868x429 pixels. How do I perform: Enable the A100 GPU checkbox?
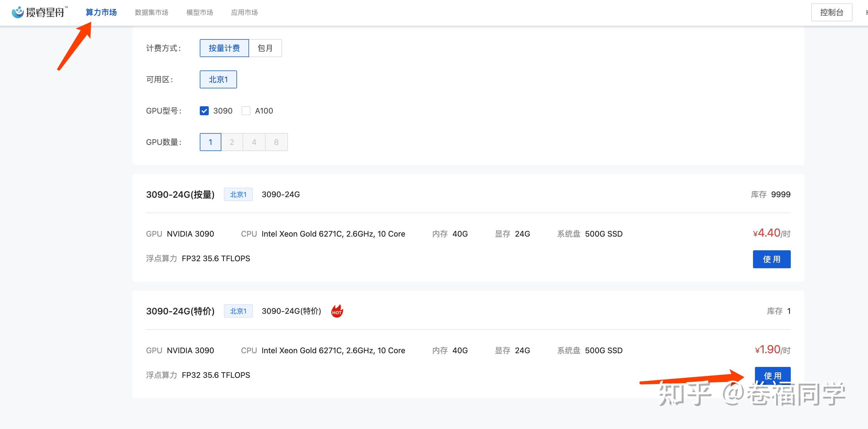(x=246, y=111)
